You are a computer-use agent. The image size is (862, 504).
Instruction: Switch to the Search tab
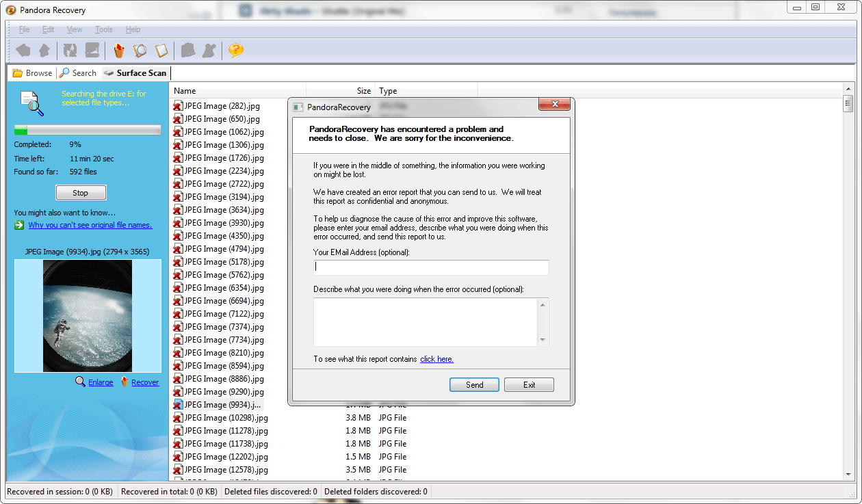[78, 73]
